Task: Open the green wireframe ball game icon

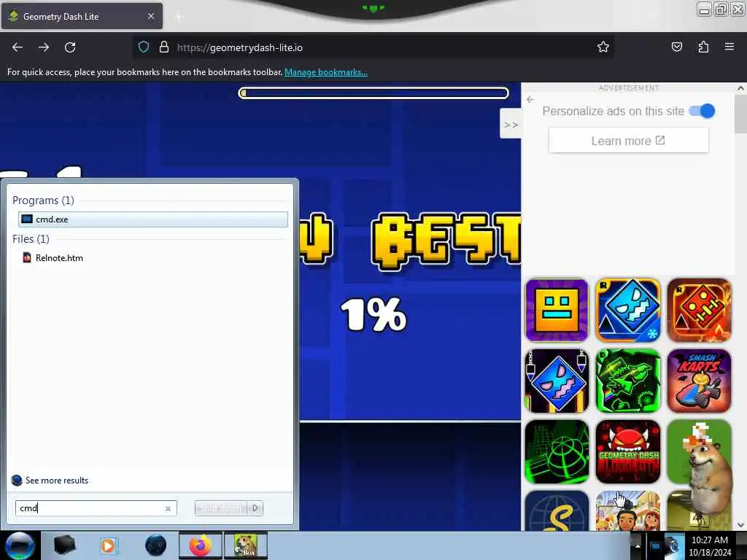Action: point(557,451)
